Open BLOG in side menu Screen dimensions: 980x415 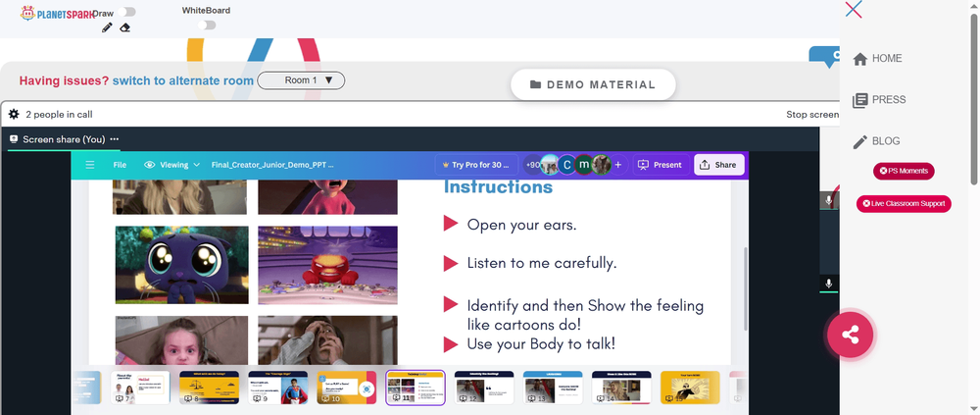pyautogui.click(x=877, y=141)
